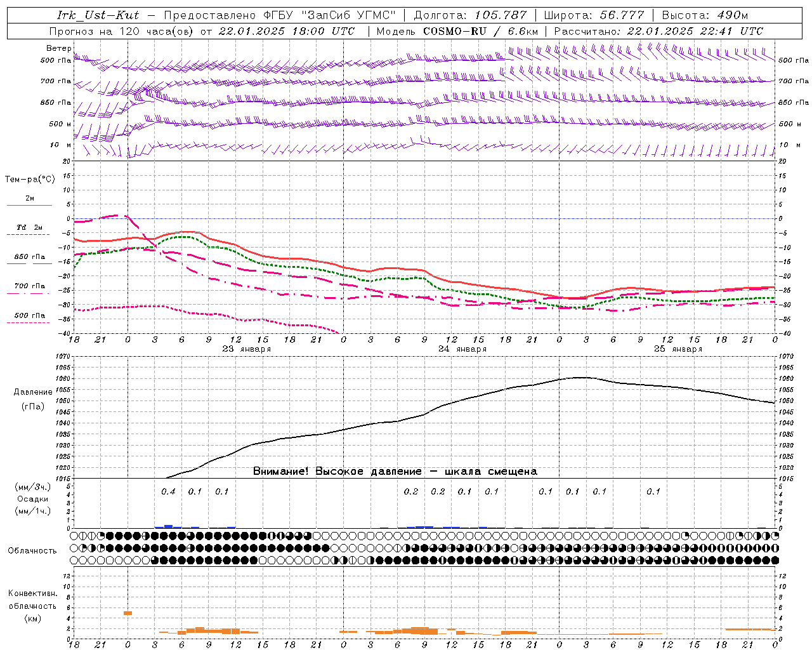Click the latitude value Широта: 56.777
Image resolution: width=812 pixels, height=650 pixels.
pos(594,15)
